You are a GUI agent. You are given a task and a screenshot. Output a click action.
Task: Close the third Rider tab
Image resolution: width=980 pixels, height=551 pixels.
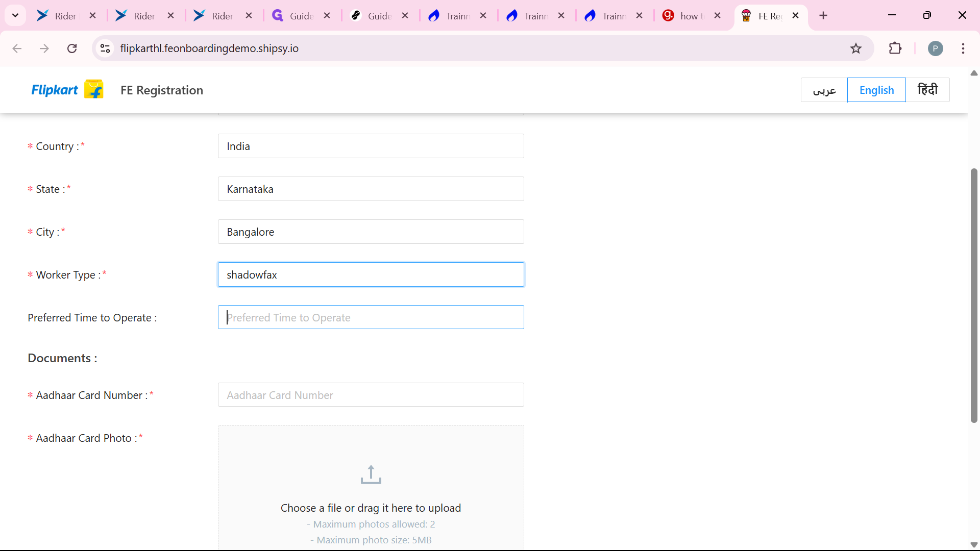(x=249, y=16)
